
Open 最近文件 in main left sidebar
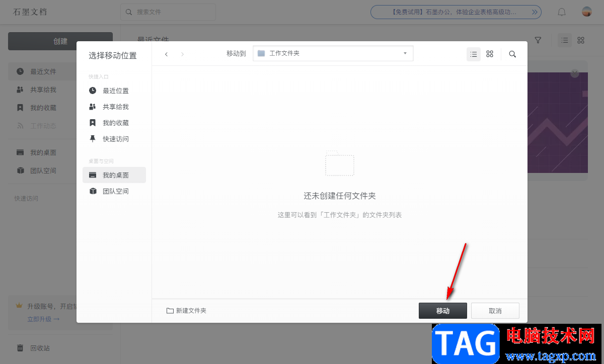pyautogui.click(x=42, y=71)
